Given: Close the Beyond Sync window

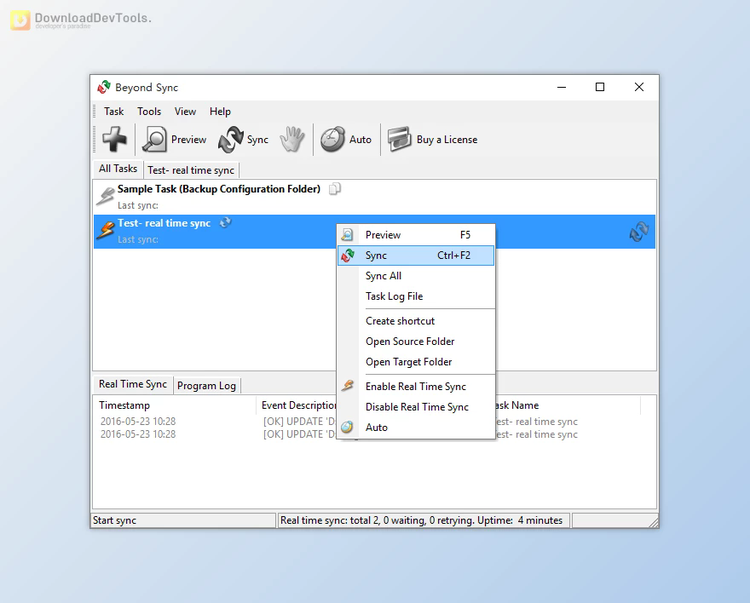Looking at the screenshot, I should [x=639, y=87].
